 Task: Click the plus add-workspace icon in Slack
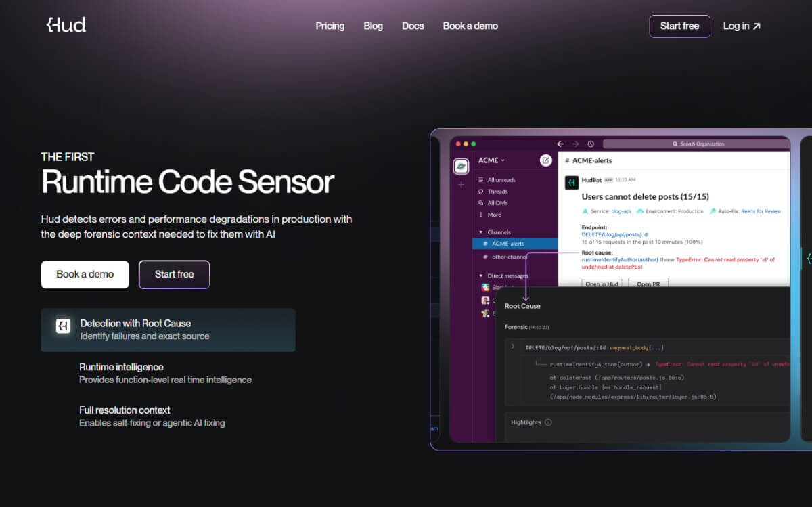click(x=461, y=184)
